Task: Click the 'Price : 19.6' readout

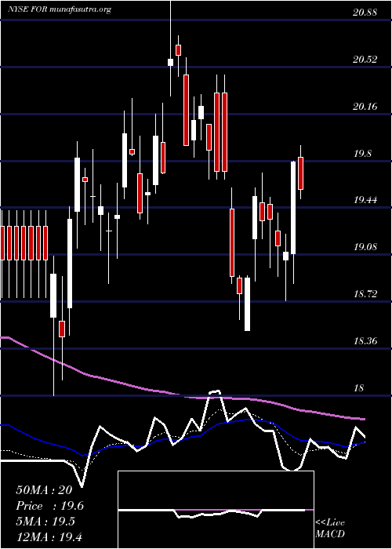Action: click(50, 507)
